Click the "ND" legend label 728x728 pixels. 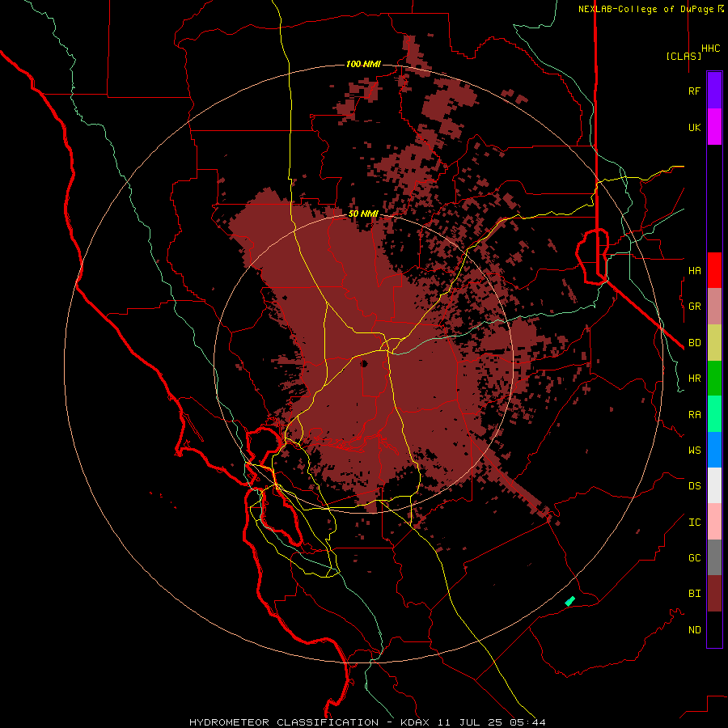[x=694, y=630]
